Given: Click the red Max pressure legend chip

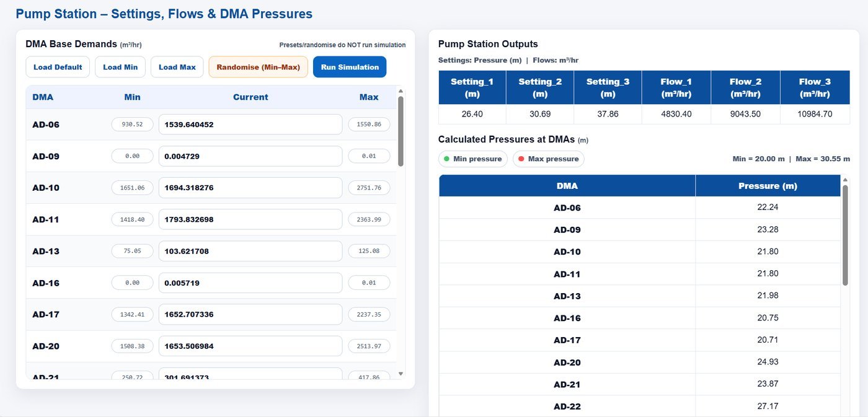Looking at the screenshot, I should [548, 159].
